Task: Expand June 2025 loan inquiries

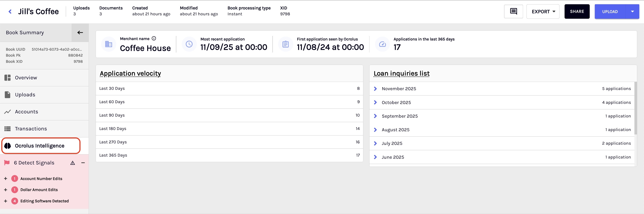Action: point(375,157)
